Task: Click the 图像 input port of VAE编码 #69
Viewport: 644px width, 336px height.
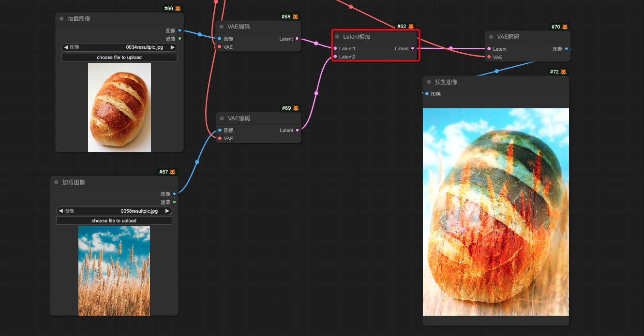Action: coord(219,130)
